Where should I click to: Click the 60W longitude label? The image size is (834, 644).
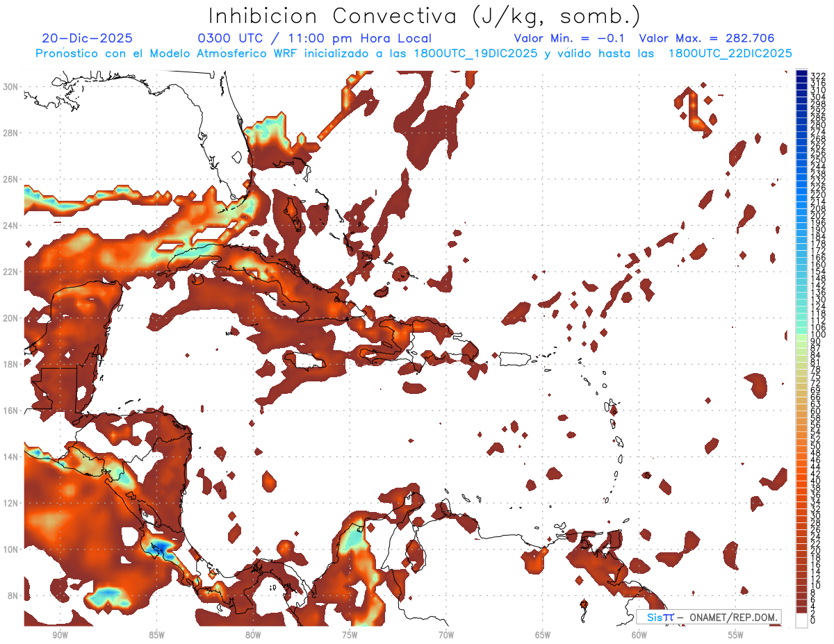[639, 635]
